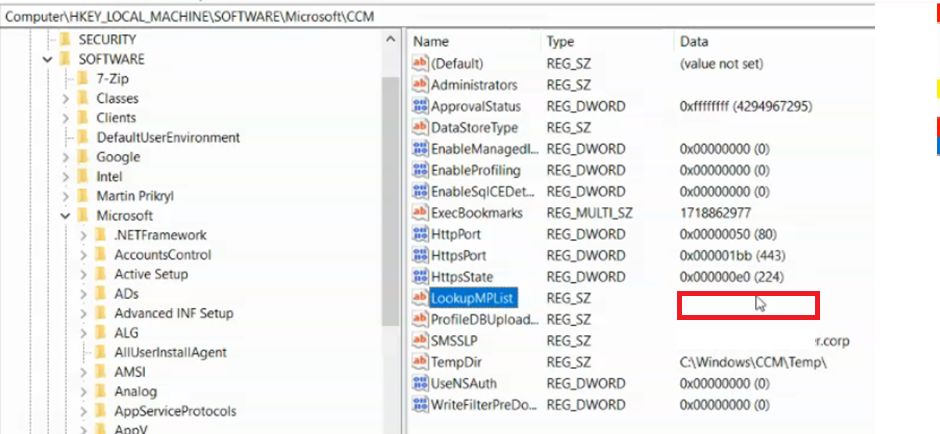Select the EnableSqlCEDet... value name
940x434 pixels.
coord(483,192)
